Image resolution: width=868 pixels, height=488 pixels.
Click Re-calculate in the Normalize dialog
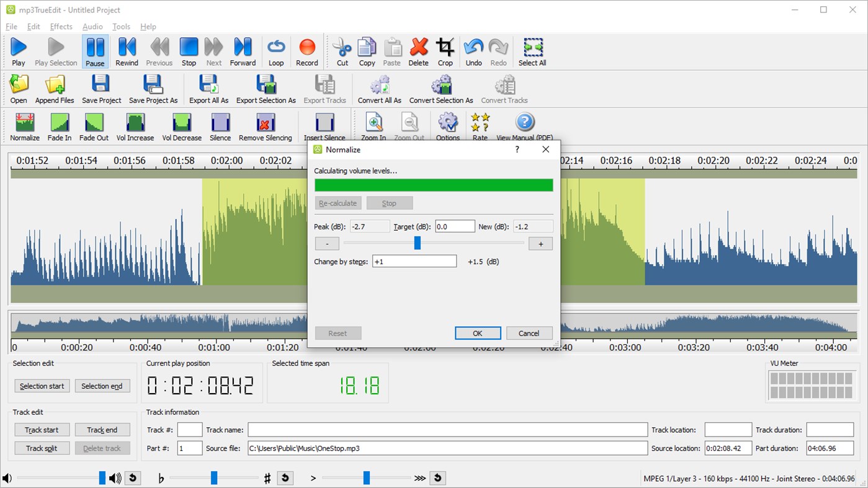click(x=338, y=203)
